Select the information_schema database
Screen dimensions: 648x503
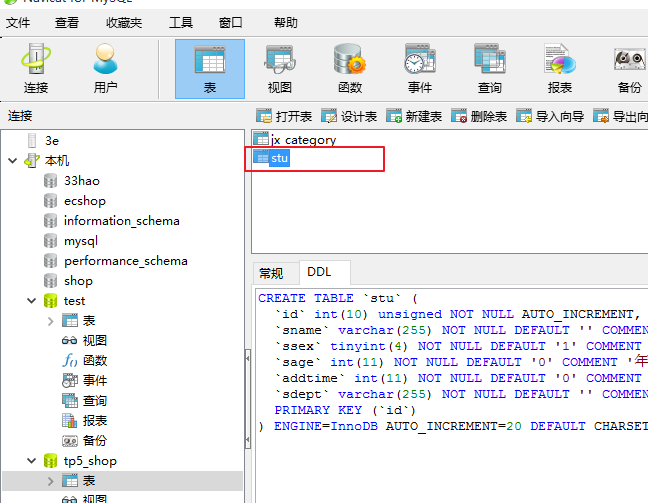[x=122, y=221]
